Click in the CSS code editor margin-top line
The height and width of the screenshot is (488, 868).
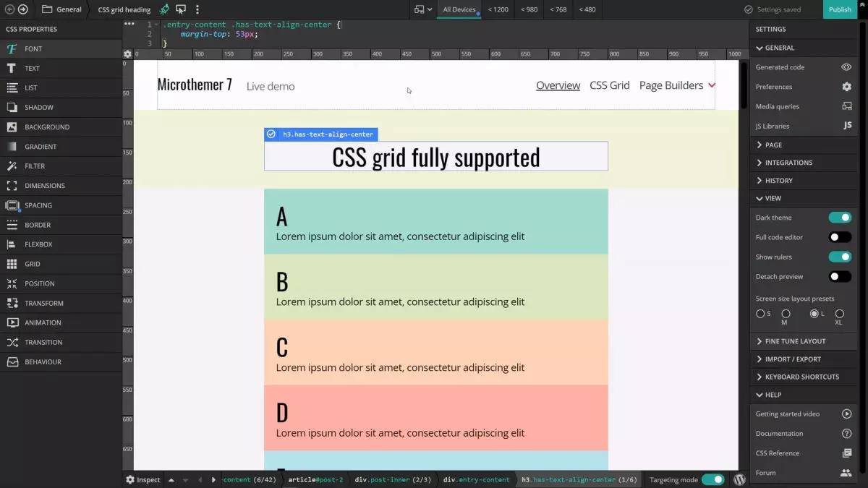tap(218, 34)
